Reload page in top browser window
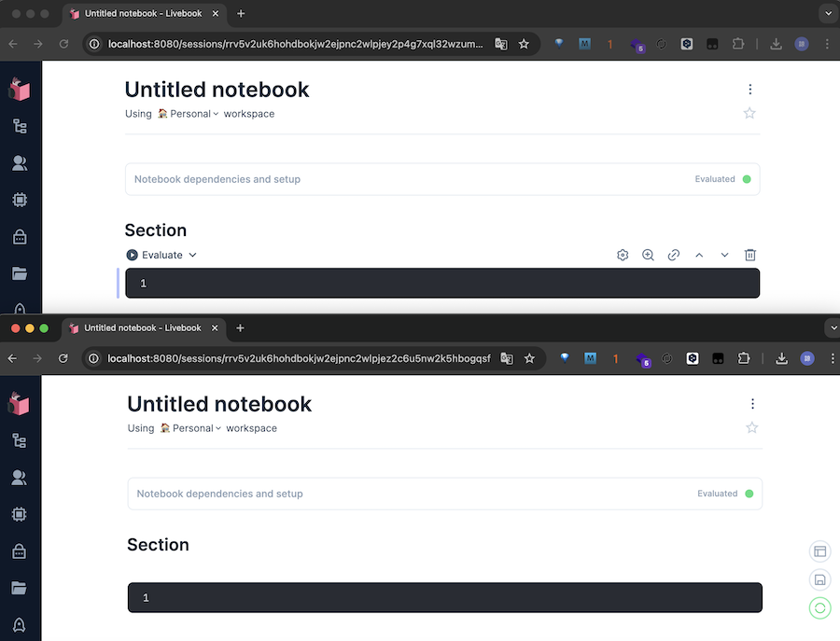The width and height of the screenshot is (840, 641). pyautogui.click(x=63, y=44)
